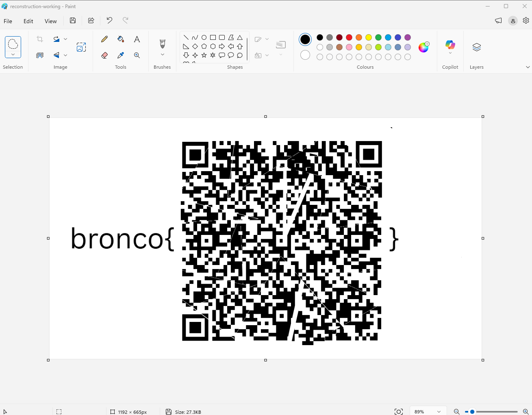Click the Copilot icon
This screenshot has width=532, height=415.
coord(450,44)
